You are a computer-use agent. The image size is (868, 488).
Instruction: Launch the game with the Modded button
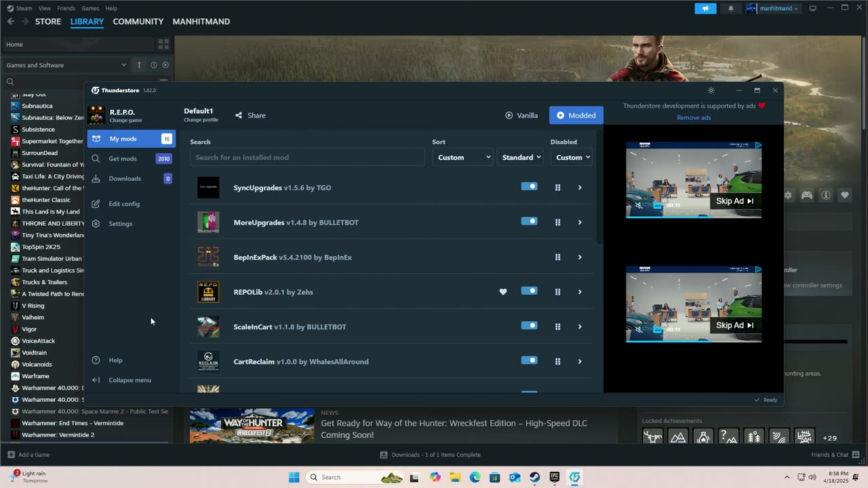[576, 115]
